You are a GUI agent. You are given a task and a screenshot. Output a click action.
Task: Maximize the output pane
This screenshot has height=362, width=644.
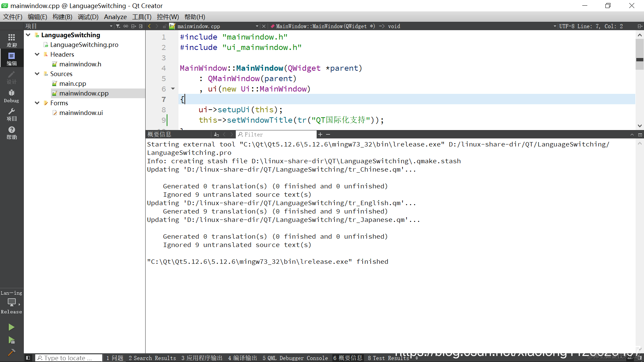[x=640, y=134]
